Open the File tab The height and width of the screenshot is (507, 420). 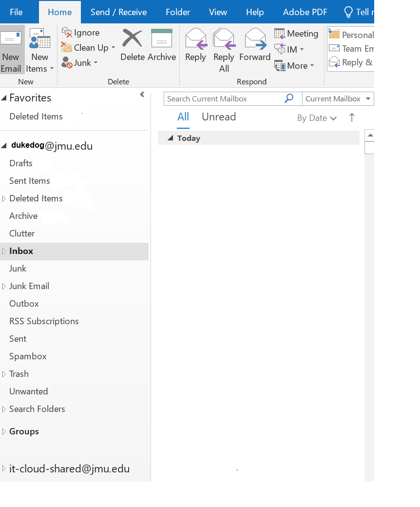pyautogui.click(x=16, y=12)
